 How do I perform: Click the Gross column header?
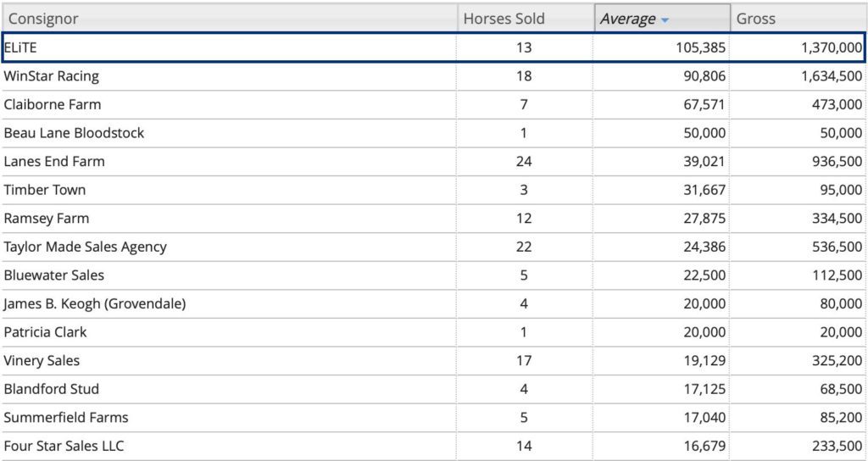tap(755, 19)
